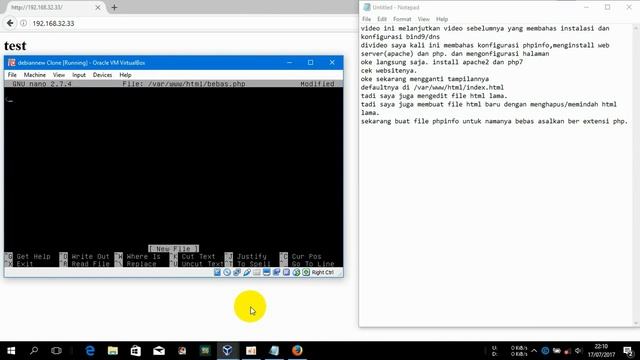640x360 pixels.
Task: Click VirtualBox shared folders indicator
Action: coord(257,272)
